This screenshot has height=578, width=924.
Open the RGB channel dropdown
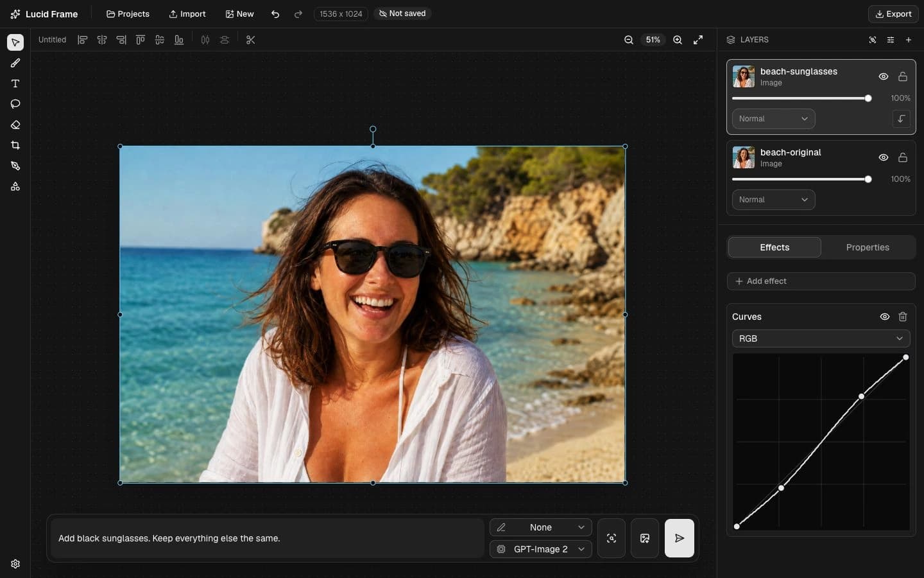[x=821, y=338]
